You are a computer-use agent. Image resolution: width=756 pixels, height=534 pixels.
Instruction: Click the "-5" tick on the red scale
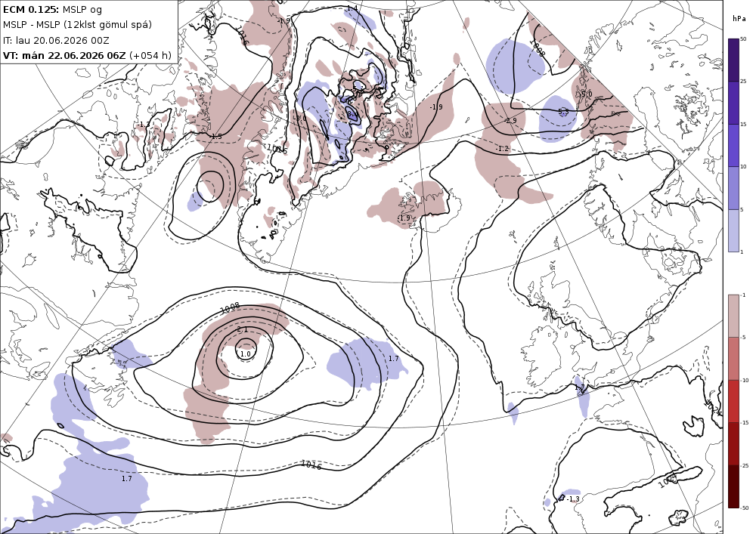coord(743,337)
